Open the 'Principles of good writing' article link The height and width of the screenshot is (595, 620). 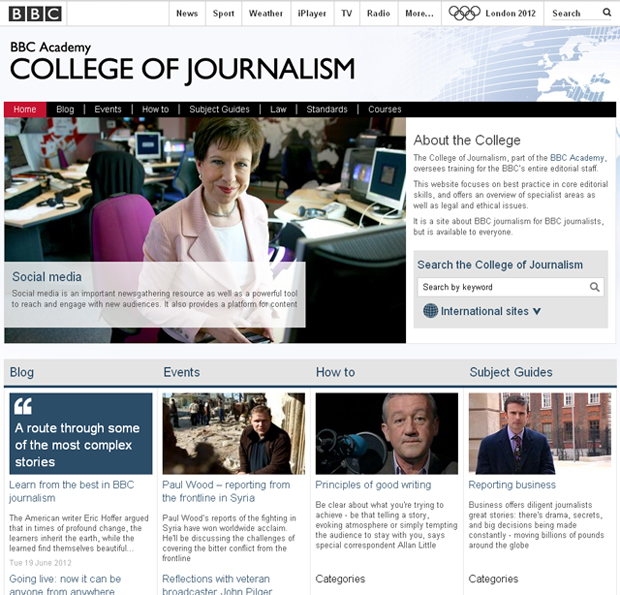(x=372, y=485)
